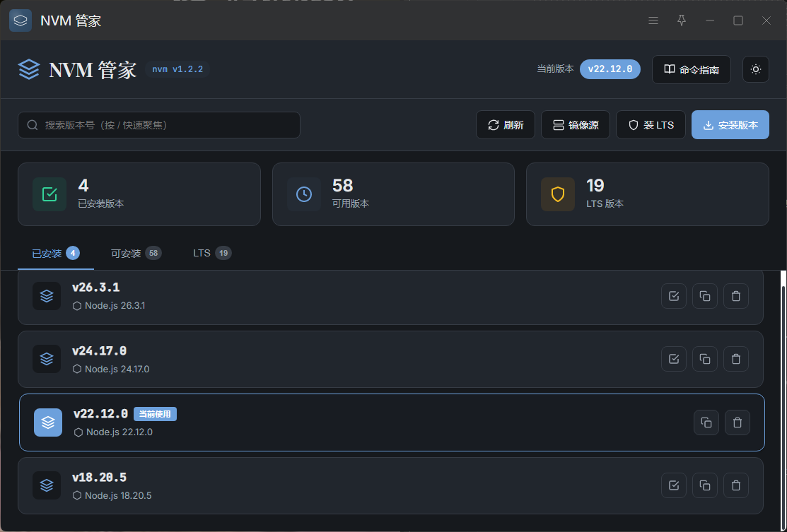The width and height of the screenshot is (787, 532).
Task: Open the 镜像源 mirror source settings
Action: (x=575, y=125)
